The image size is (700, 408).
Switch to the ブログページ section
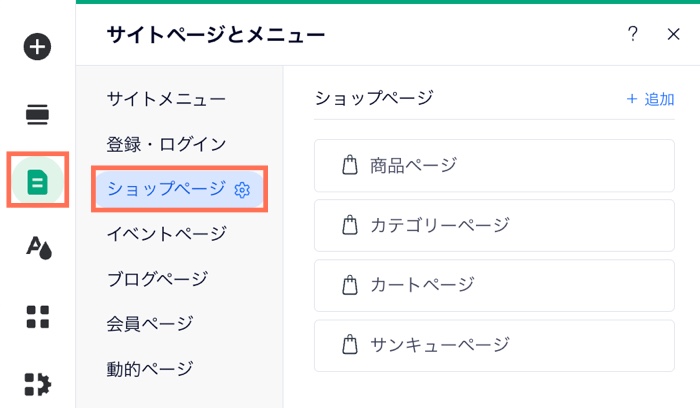(157, 279)
